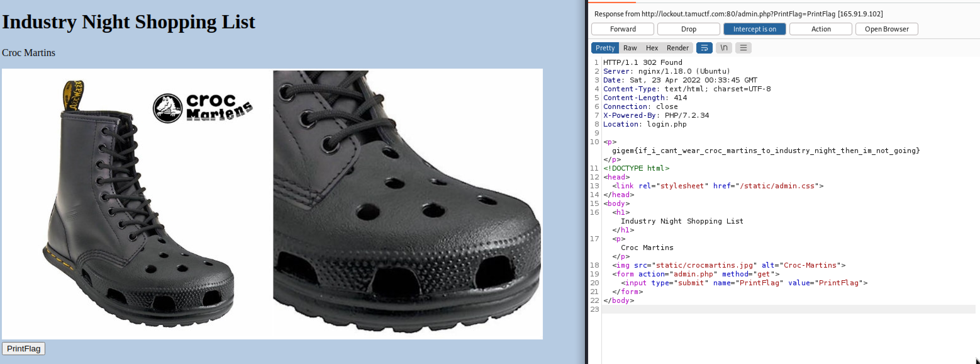Image resolution: width=980 pixels, height=364 pixels.
Task: Click the Date header line in response
Action: tap(680, 80)
